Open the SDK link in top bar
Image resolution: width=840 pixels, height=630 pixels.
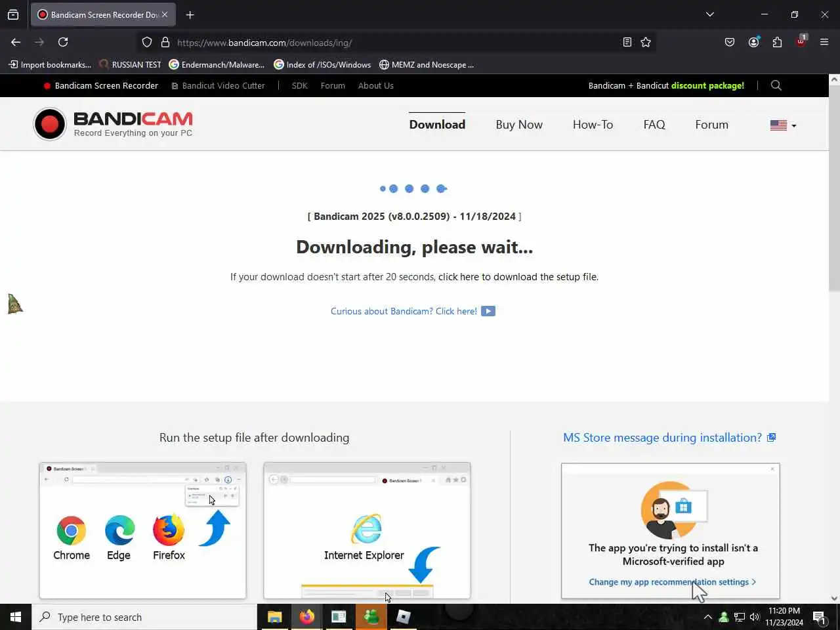[x=299, y=85]
